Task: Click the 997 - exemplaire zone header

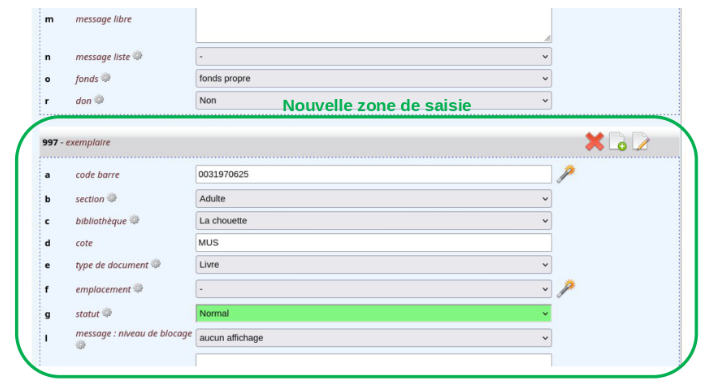Action: (360, 142)
